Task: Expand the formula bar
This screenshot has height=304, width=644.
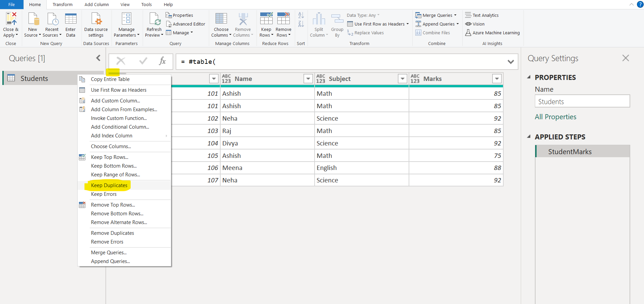Action: coord(511,61)
